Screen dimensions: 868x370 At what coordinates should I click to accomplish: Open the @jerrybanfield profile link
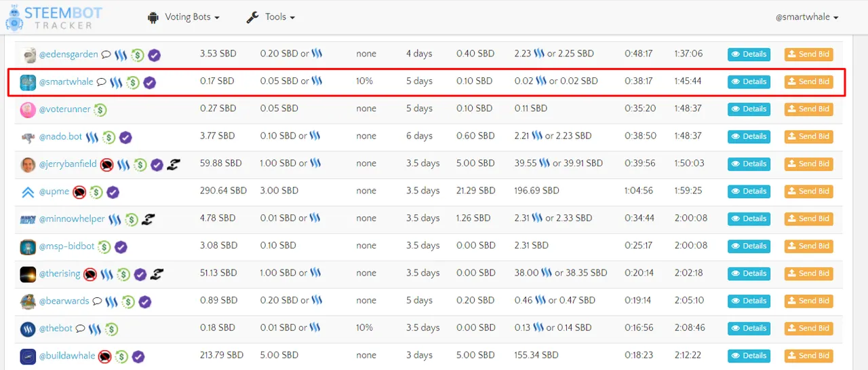(68, 164)
